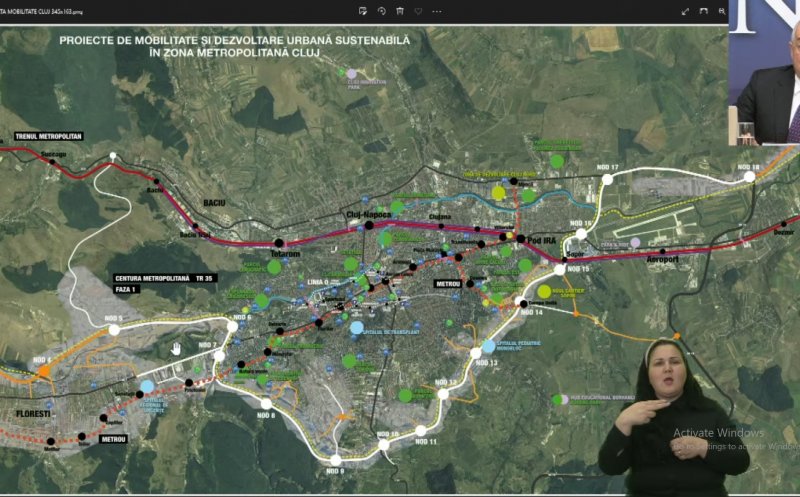Click the 'Cluj-Napoca' station label
This screenshot has height=497, width=800.
click(368, 215)
